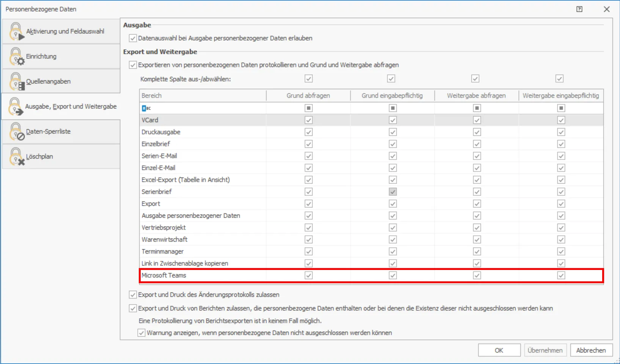Image resolution: width=620 pixels, height=364 pixels.
Task: Toggle the whole Grund abfragen column checkbox
Action: click(309, 78)
